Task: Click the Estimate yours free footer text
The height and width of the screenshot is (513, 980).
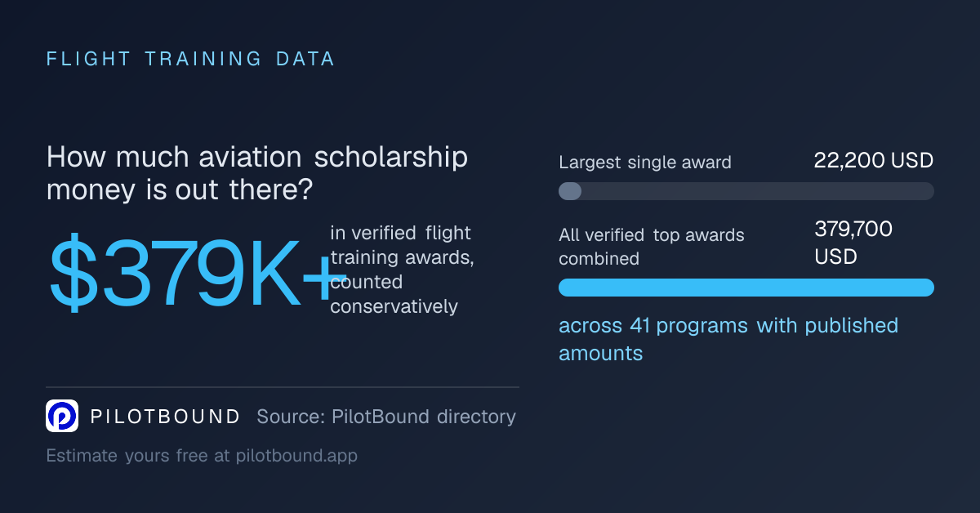Action: [x=202, y=456]
